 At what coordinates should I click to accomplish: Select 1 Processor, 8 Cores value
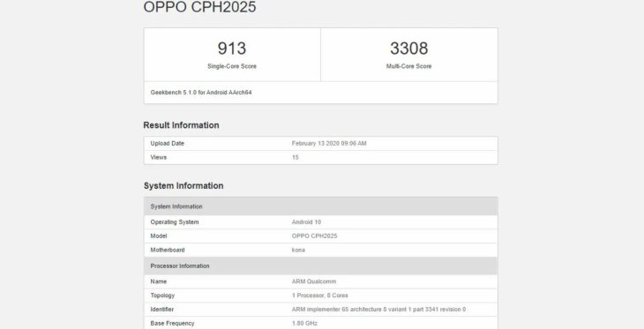320,295
